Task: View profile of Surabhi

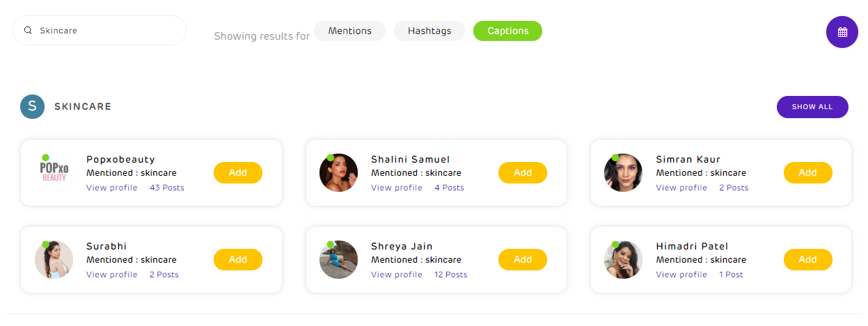Action: click(111, 275)
